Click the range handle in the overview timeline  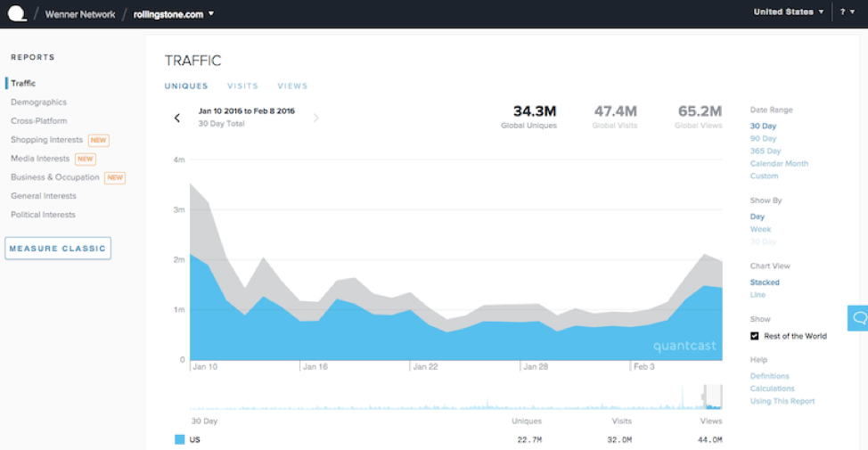coord(704,397)
